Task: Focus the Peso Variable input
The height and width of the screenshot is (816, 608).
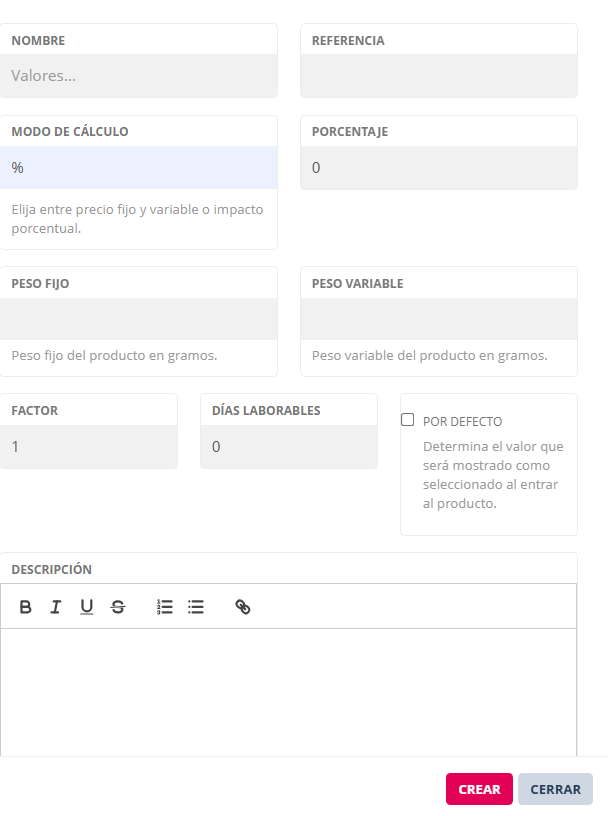Action: click(438, 319)
